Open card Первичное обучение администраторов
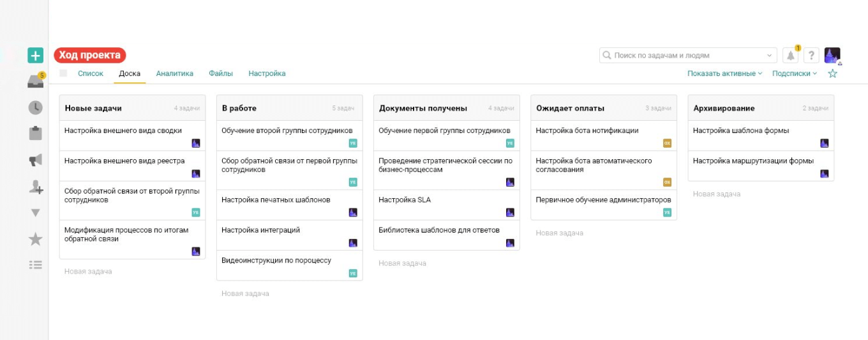This screenshot has width=868, height=340. [604, 205]
